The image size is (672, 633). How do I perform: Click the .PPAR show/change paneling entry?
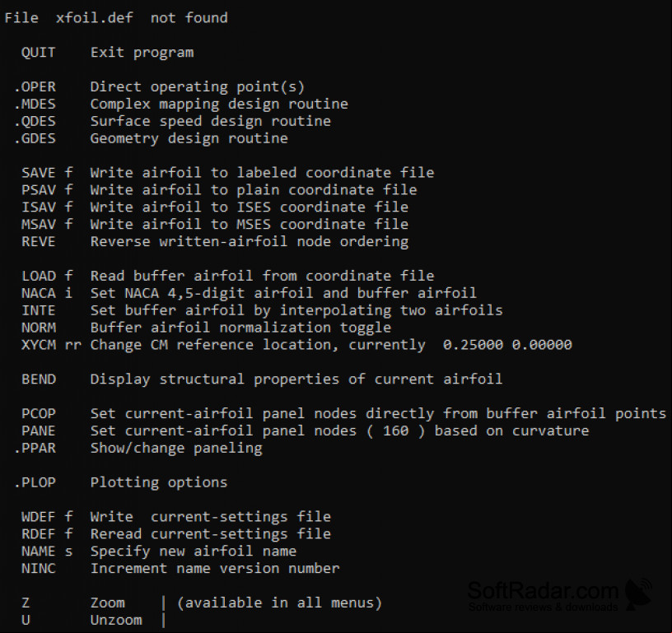pyautogui.click(x=138, y=448)
